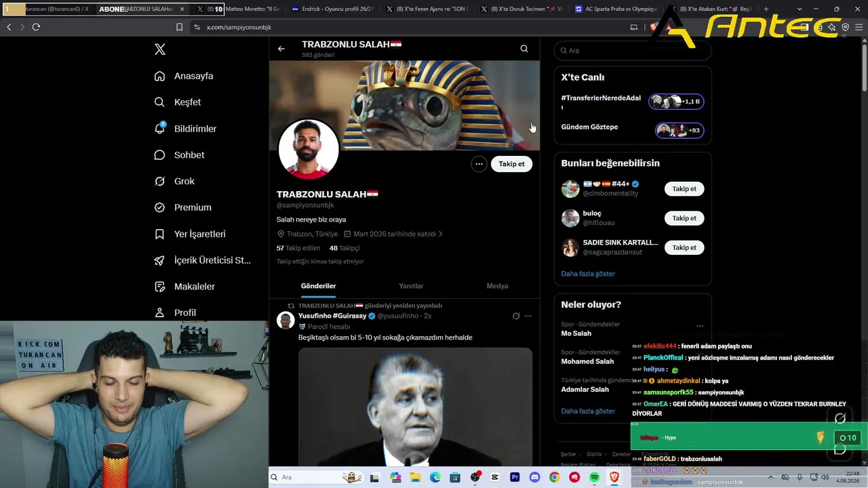The image size is (868, 488).
Task: Follow SADIE SINK KARTALL account
Action: click(x=684, y=248)
